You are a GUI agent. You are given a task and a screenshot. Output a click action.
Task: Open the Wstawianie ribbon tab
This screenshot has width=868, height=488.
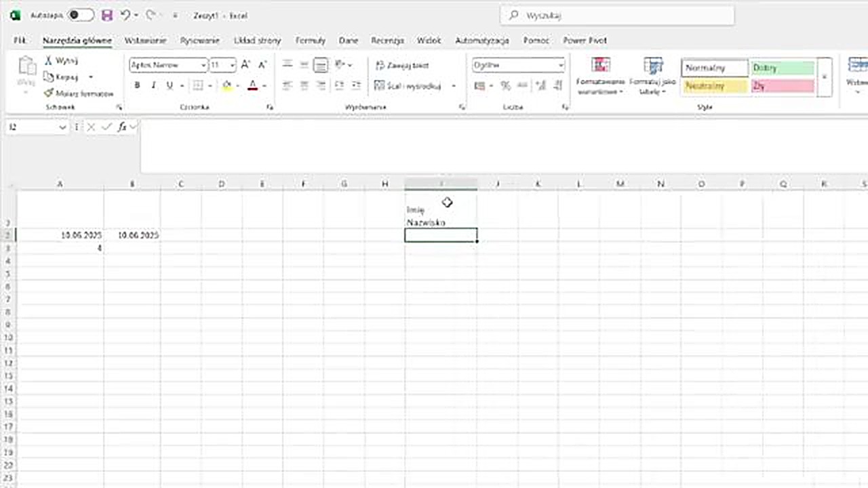pos(145,41)
